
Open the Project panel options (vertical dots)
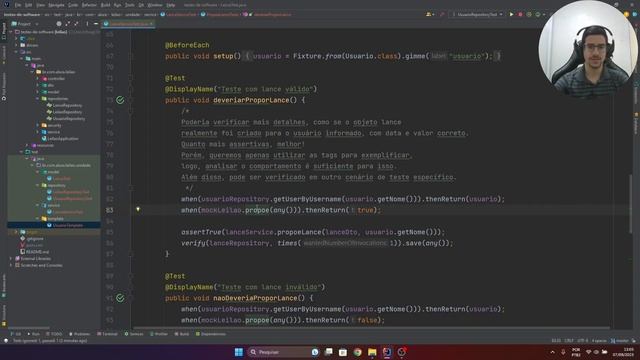(x=87, y=24)
